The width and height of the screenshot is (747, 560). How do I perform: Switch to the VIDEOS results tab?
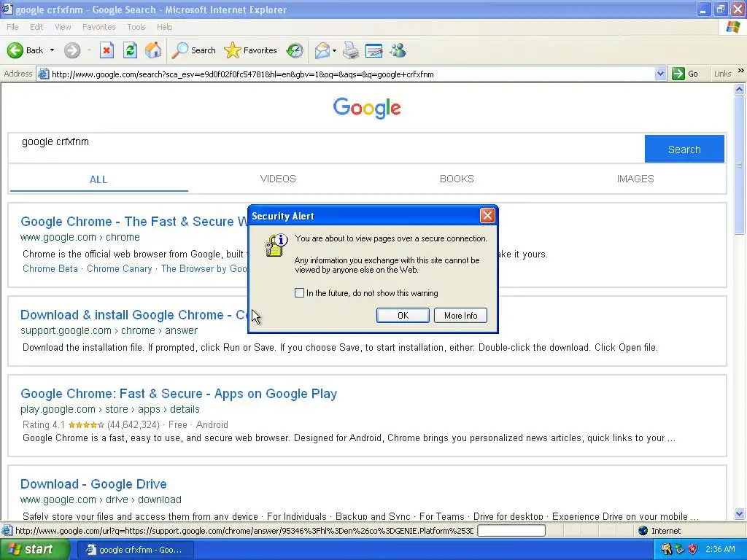[x=278, y=179]
